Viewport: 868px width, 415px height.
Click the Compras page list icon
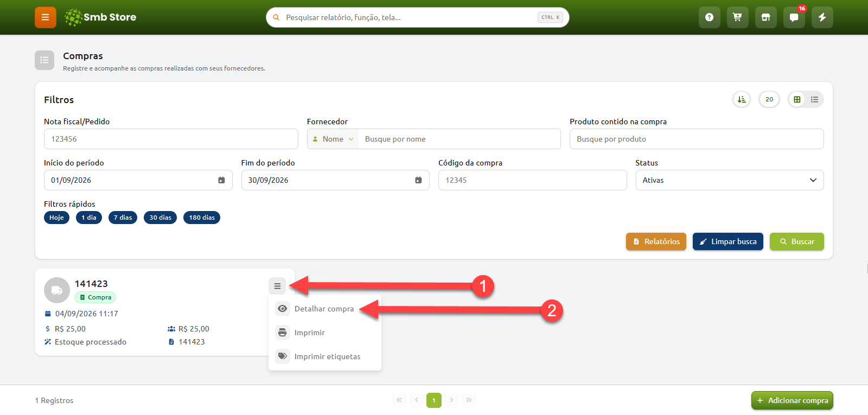pyautogui.click(x=44, y=60)
